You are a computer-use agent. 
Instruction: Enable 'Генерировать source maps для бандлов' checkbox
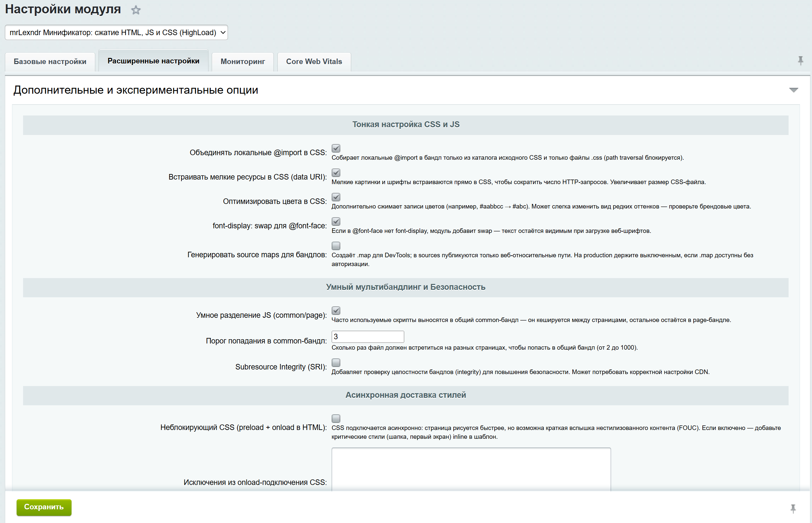336,246
